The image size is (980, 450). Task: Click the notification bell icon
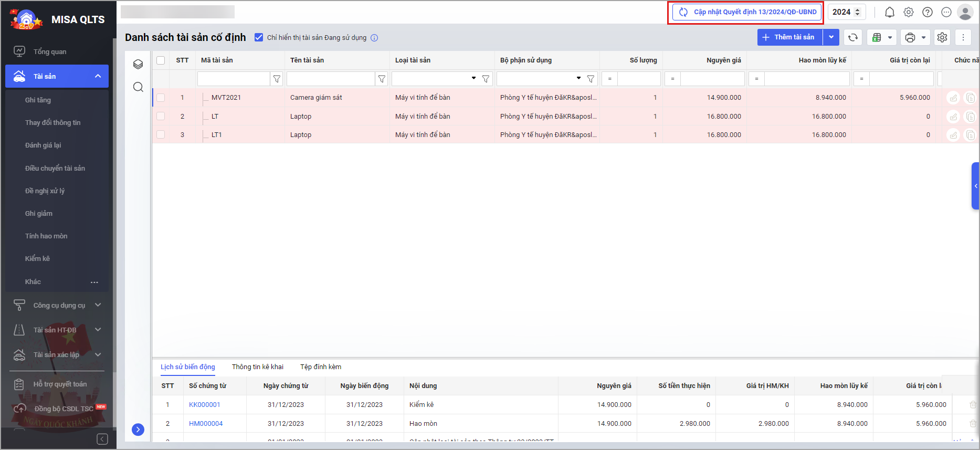click(890, 12)
